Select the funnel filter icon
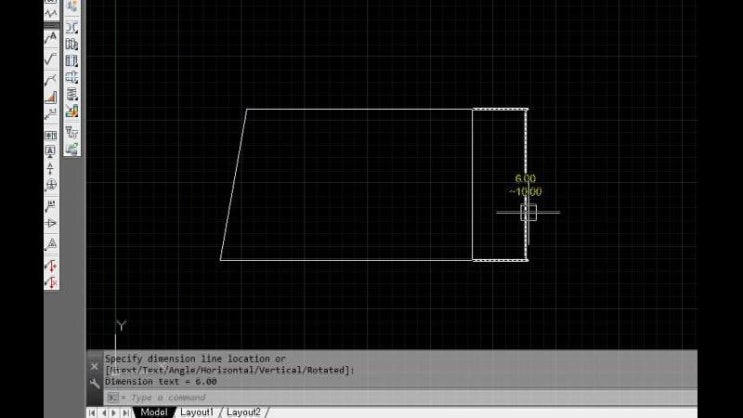This screenshot has width=743, height=418. (x=72, y=132)
